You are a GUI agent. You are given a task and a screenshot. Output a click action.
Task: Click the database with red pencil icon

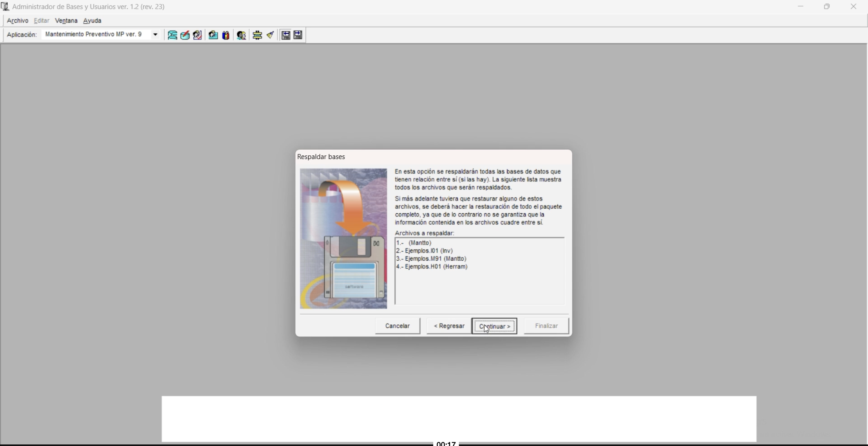(185, 35)
